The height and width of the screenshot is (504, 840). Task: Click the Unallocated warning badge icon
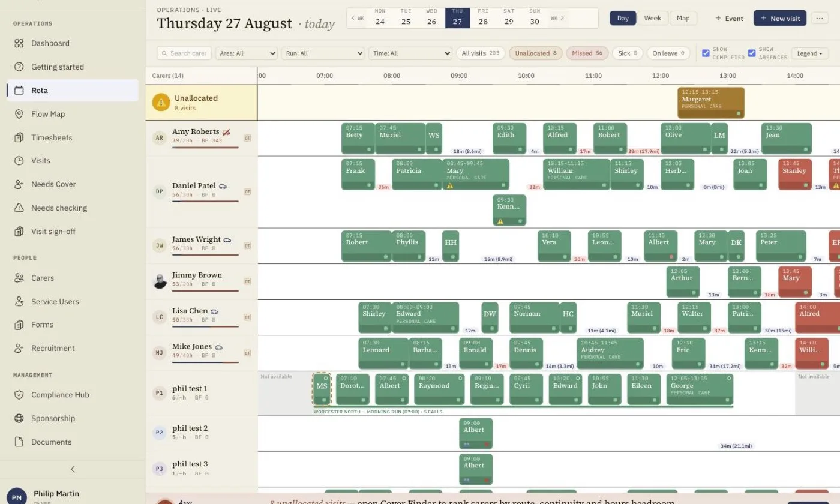(x=161, y=103)
